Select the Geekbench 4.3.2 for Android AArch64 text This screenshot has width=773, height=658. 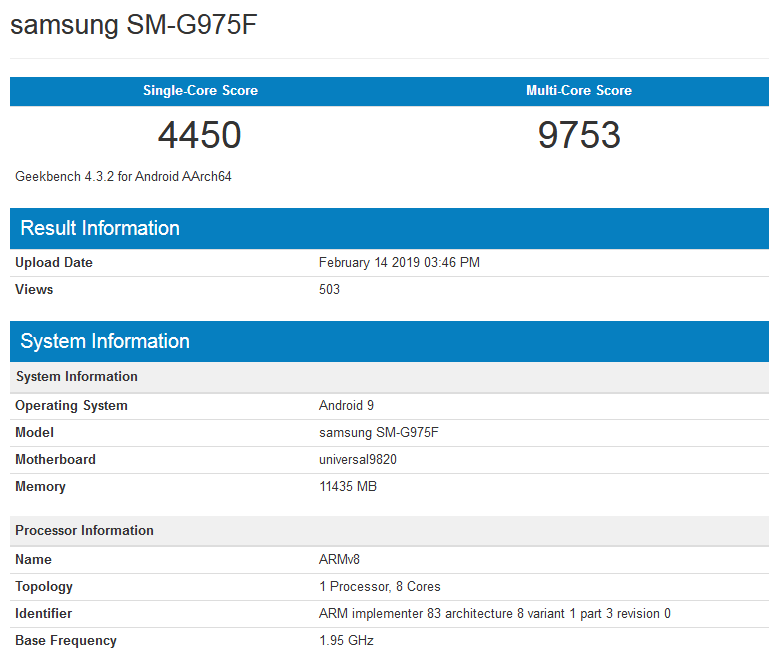tap(123, 176)
